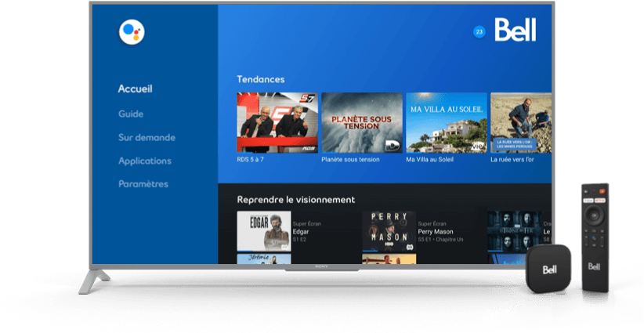Screen dimensions: 644x333
Task: Open Paramètres settings
Action: [143, 184]
